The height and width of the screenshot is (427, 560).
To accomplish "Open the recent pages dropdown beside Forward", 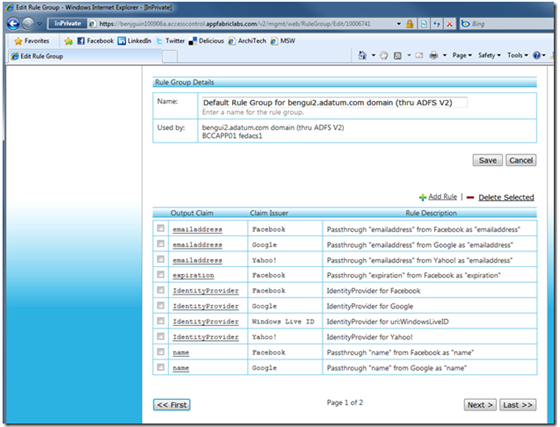I will (39, 24).
